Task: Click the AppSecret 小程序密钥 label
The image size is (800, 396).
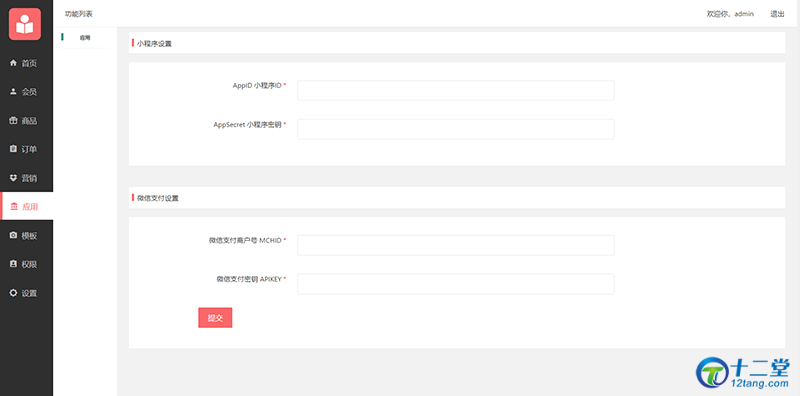Action: (x=247, y=125)
